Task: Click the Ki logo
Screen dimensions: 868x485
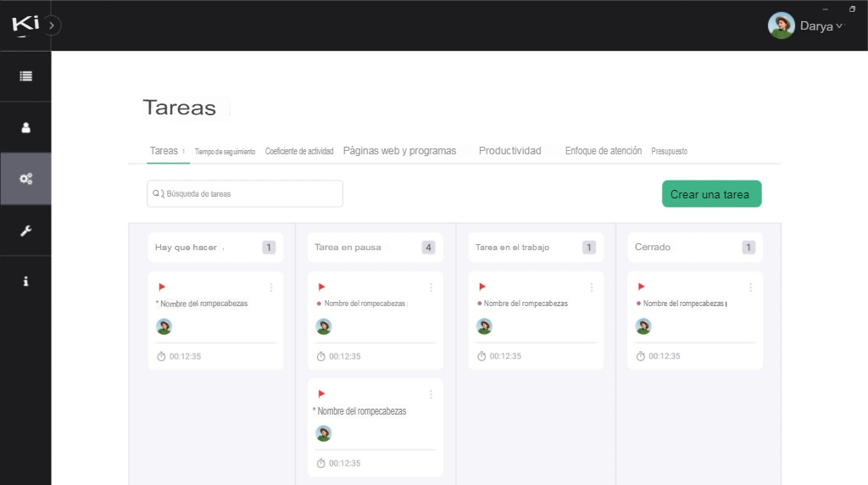Action: click(x=25, y=25)
